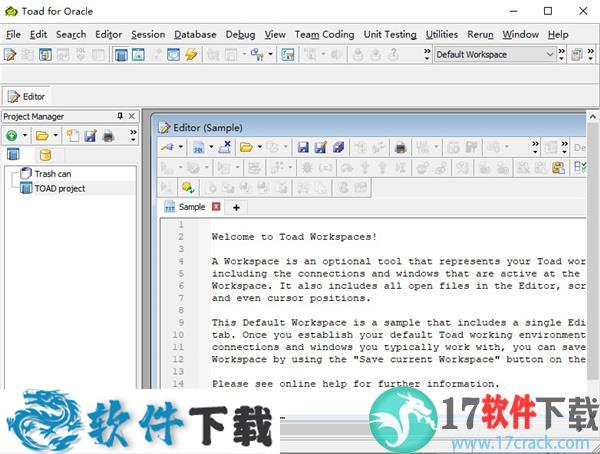Click the open folder icon in Project Manager

point(42,136)
